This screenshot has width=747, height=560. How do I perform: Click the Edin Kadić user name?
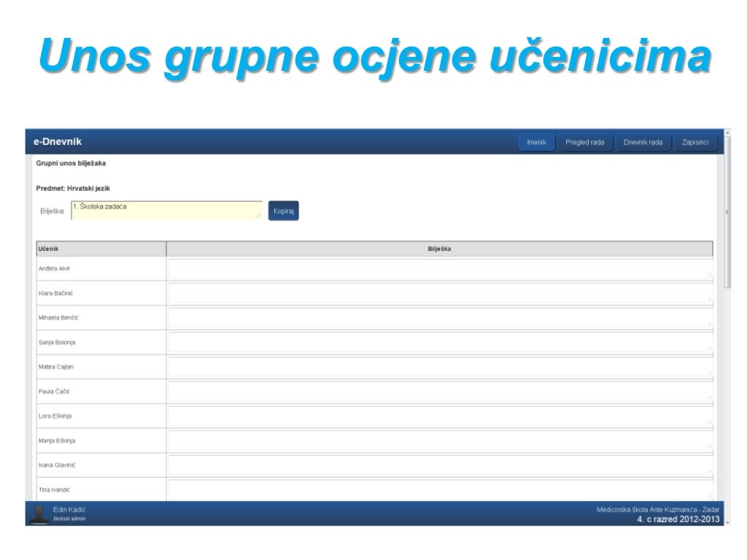[x=69, y=510]
